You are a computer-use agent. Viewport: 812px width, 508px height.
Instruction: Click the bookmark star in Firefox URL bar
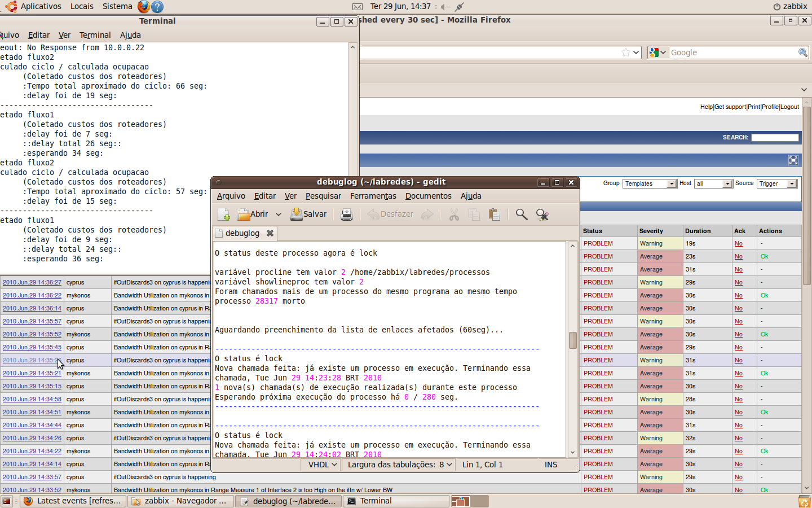coord(625,52)
